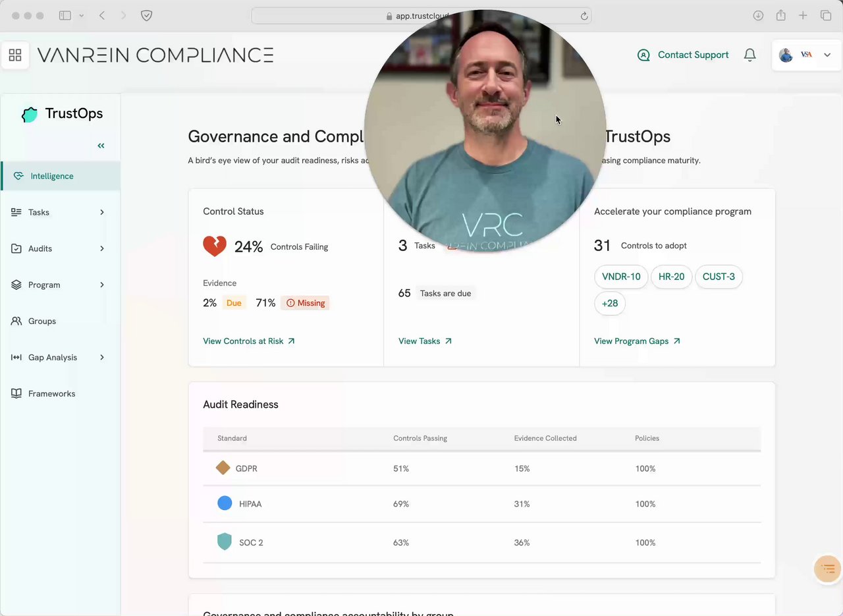This screenshot has width=843, height=616.
Task: Toggle Safari sidebar button
Action: tap(65, 15)
